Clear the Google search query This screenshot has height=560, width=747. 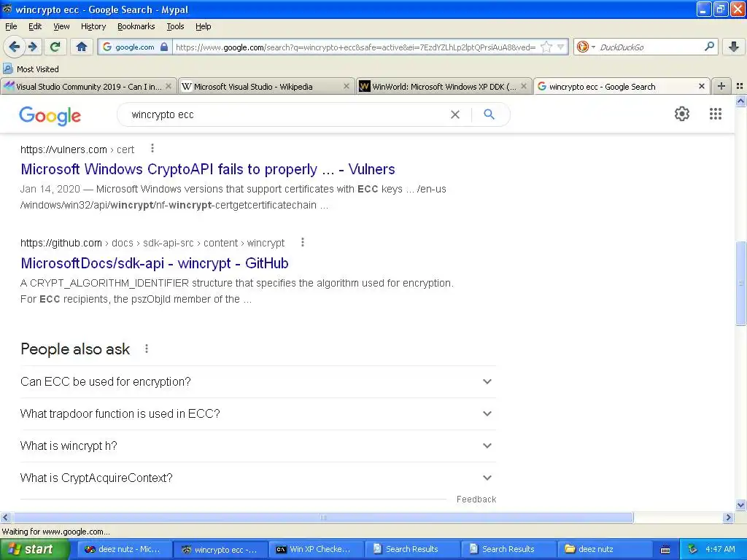click(455, 114)
